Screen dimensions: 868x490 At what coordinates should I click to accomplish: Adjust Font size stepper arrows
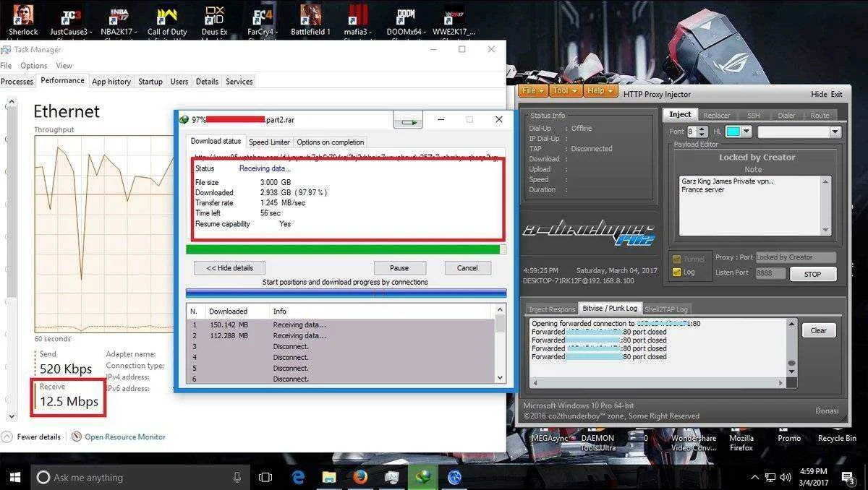(x=703, y=132)
